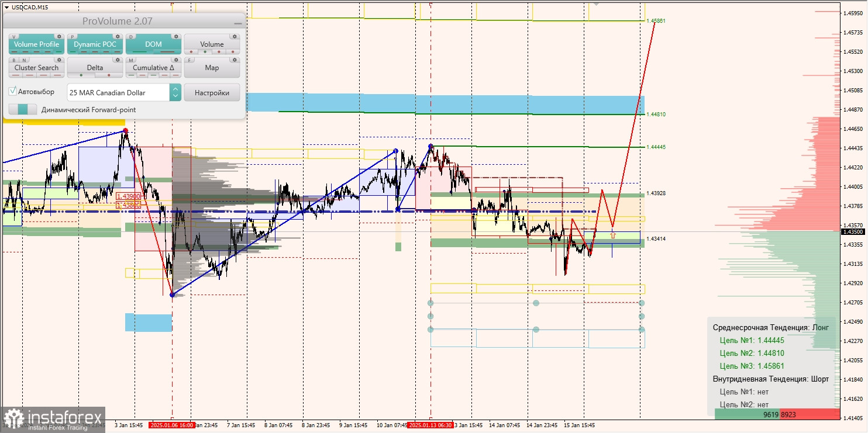Click the red 2025.01.13 06:30 date marker
868x433 pixels.
[x=430, y=425]
